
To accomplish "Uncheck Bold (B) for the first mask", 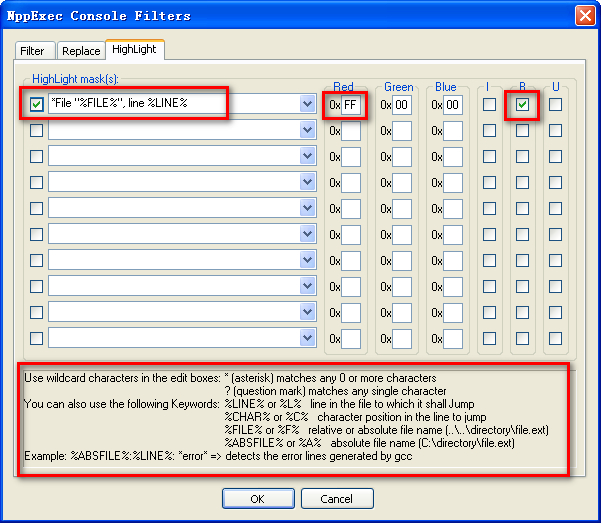I will 522,104.
